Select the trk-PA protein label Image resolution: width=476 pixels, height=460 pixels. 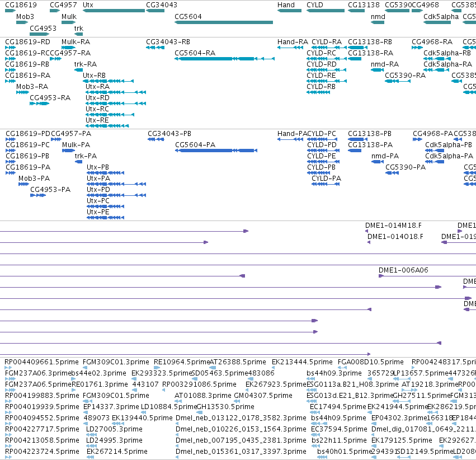click(86, 156)
